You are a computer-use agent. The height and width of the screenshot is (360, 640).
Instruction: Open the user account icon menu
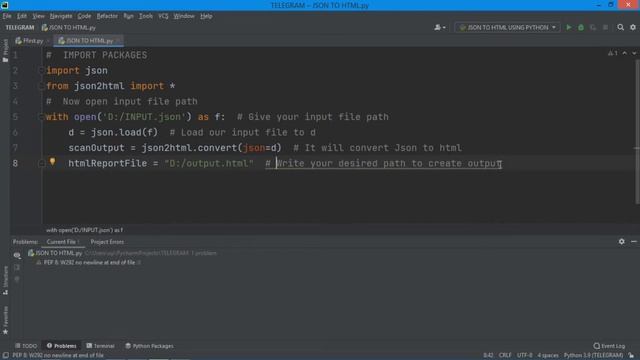click(x=440, y=27)
